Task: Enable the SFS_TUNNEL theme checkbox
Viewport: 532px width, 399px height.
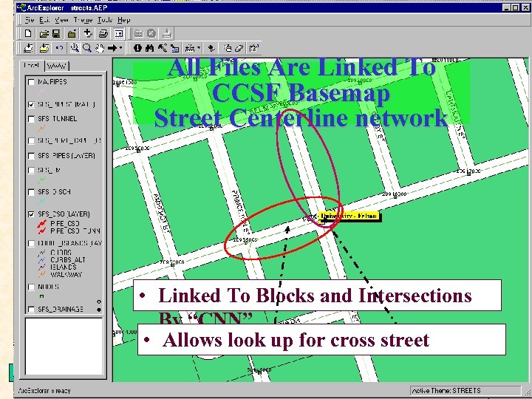Action: [x=31, y=119]
